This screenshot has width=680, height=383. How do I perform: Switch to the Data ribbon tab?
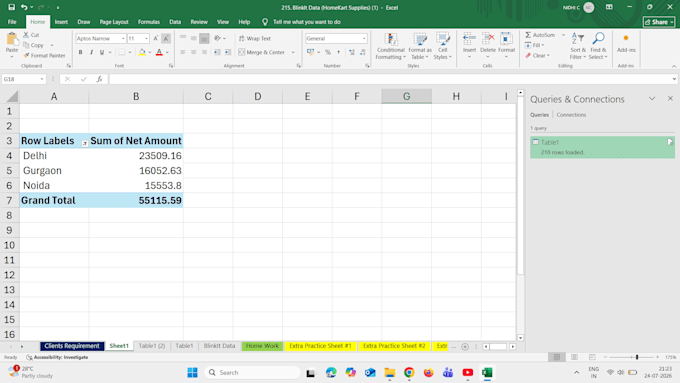click(175, 22)
